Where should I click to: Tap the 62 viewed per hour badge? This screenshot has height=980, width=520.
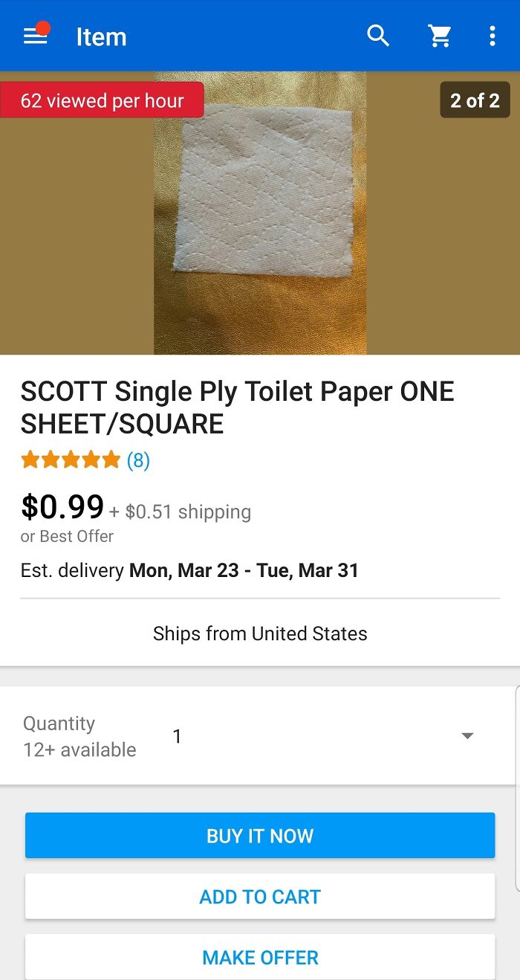pyautogui.click(x=102, y=100)
